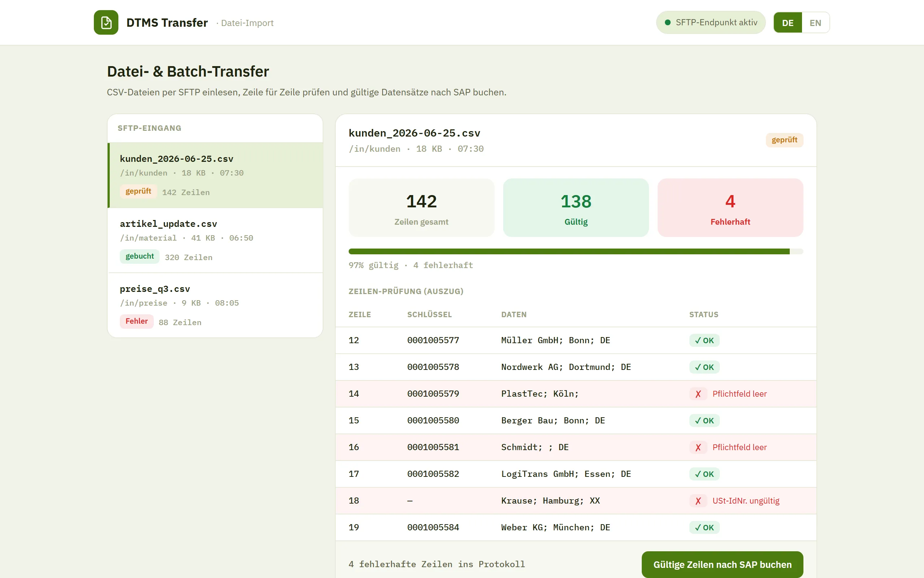This screenshot has height=578, width=924.
Task: Click "142 Zeilen" on the kunden file entry
Action: [186, 192]
